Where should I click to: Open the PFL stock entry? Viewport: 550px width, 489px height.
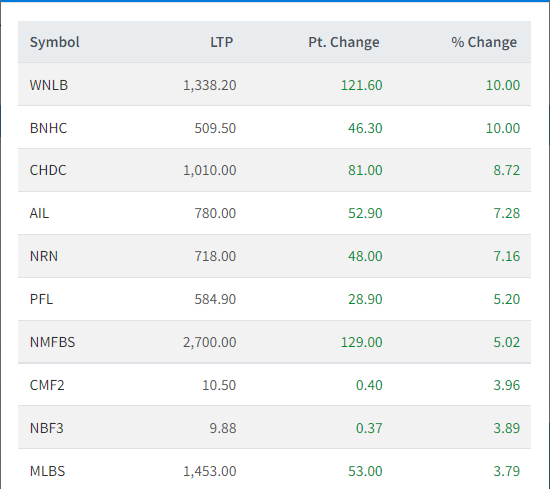[41, 299]
